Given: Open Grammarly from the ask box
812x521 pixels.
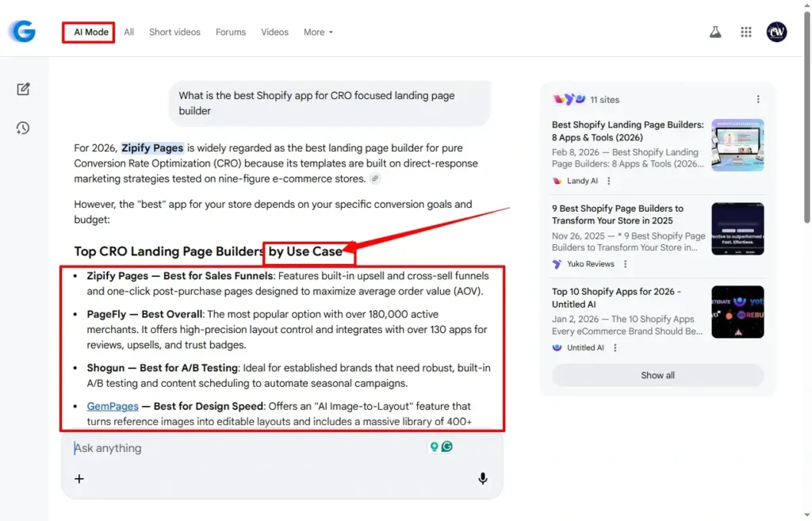Looking at the screenshot, I should tap(446, 447).
